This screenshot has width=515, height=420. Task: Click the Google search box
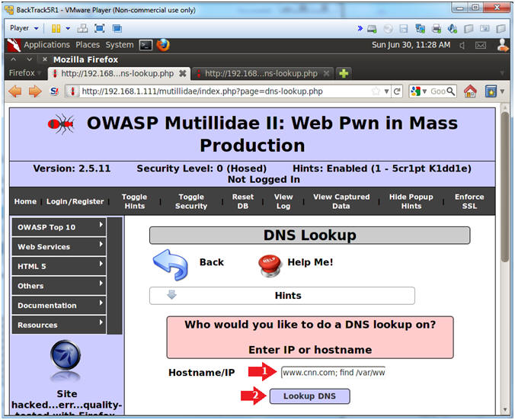tap(438, 91)
